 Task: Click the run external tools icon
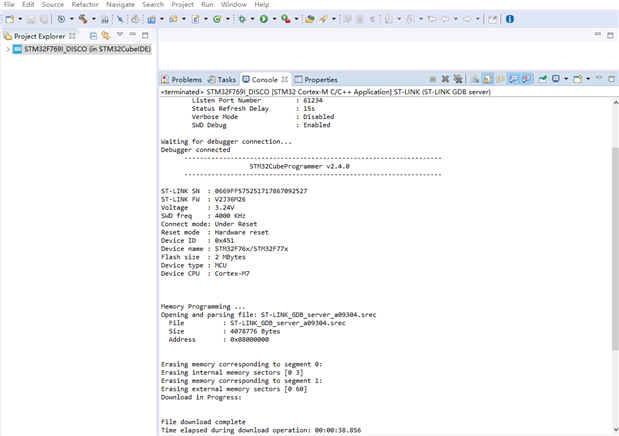pos(286,19)
